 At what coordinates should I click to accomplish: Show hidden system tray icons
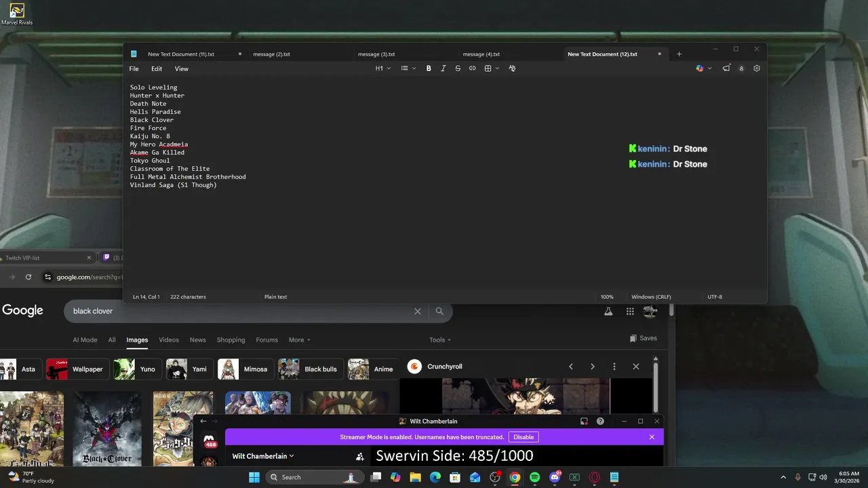pos(783,477)
